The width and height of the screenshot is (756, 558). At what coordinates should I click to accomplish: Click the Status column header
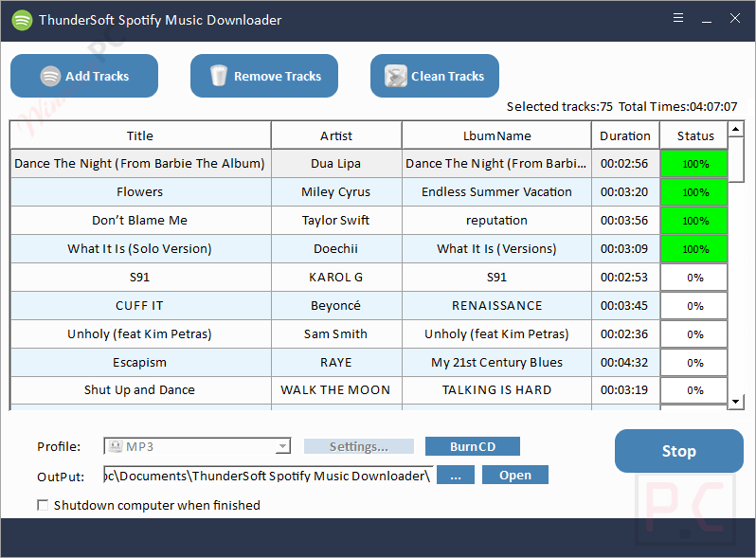click(x=694, y=135)
